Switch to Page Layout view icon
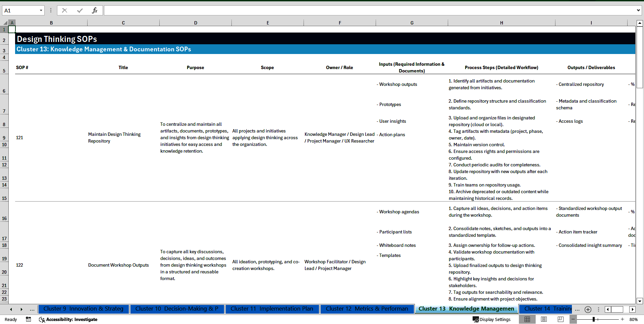644x324 pixels. [543, 319]
